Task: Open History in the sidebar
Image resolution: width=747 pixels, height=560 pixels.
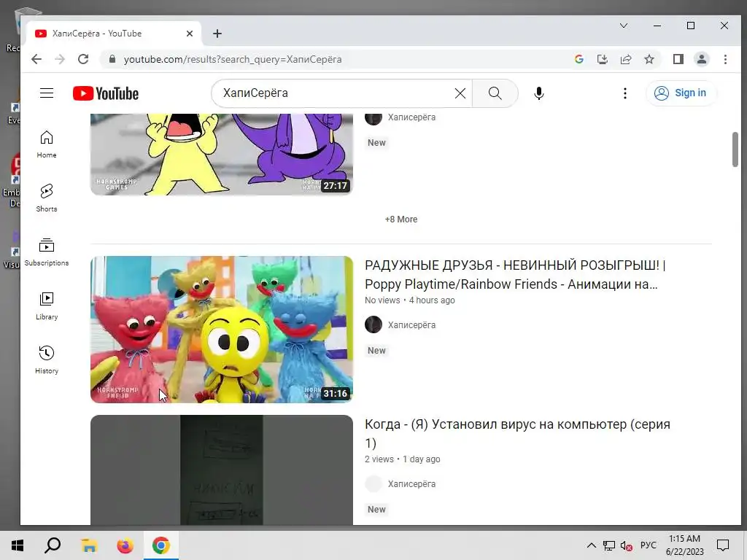Action: point(47,360)
